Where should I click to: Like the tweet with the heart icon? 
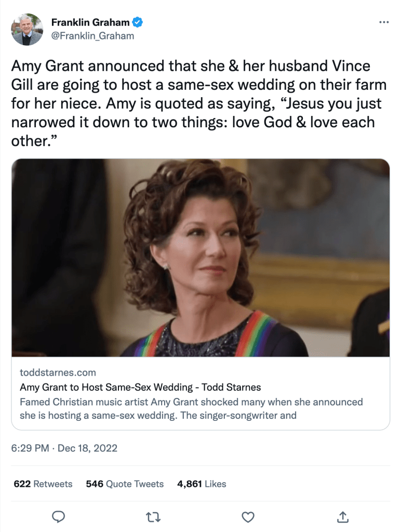249,516
